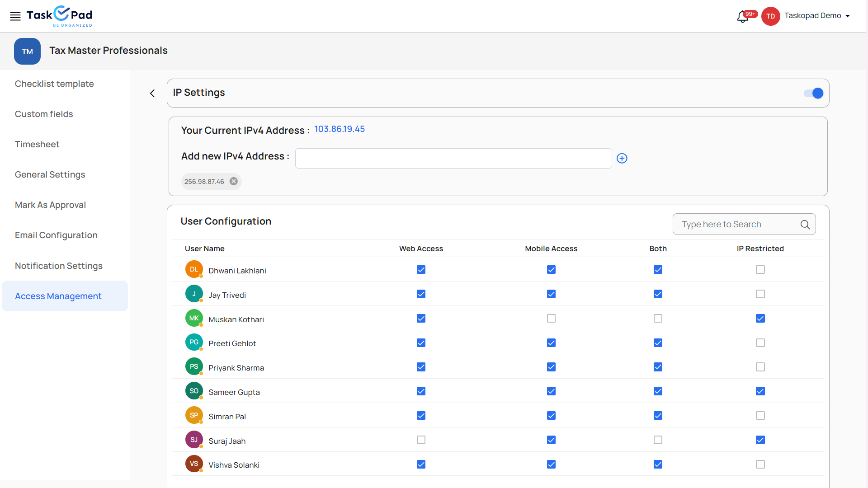Enable Web Access for Suraj Jaah
Screen dimensions: 868x488
tap(421, 440)
